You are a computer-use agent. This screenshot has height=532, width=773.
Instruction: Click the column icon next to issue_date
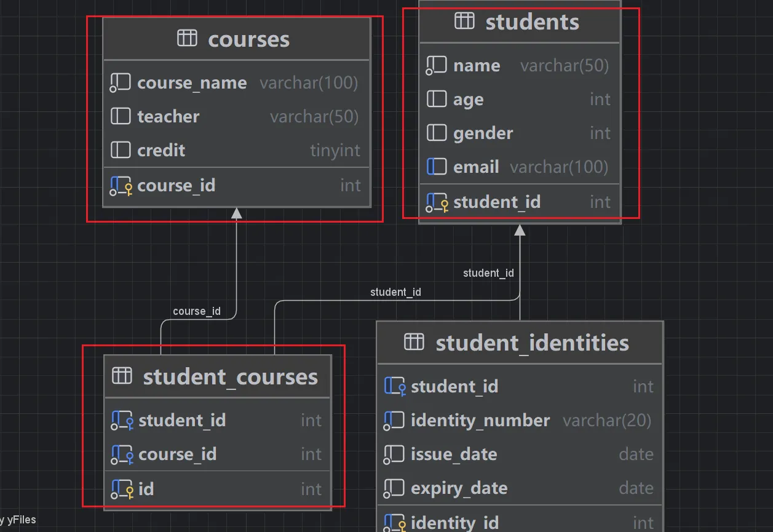pos(394,455)
